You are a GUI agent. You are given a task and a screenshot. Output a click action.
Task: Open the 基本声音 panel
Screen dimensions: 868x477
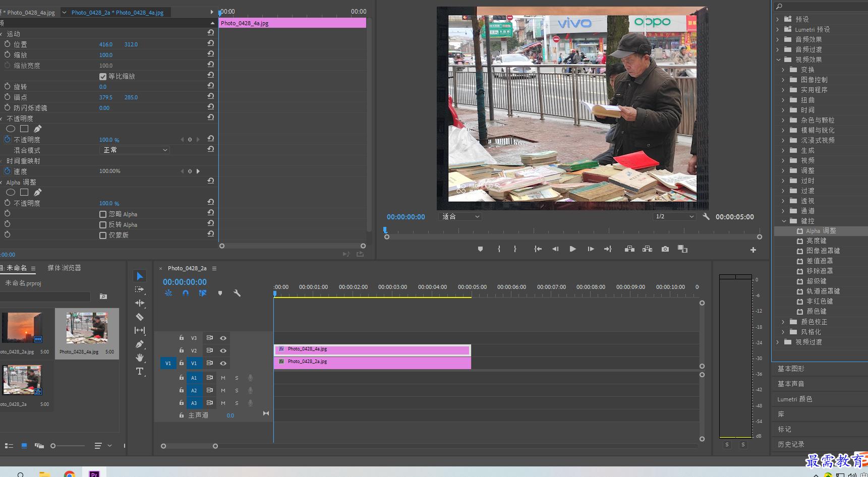point(791,384)
